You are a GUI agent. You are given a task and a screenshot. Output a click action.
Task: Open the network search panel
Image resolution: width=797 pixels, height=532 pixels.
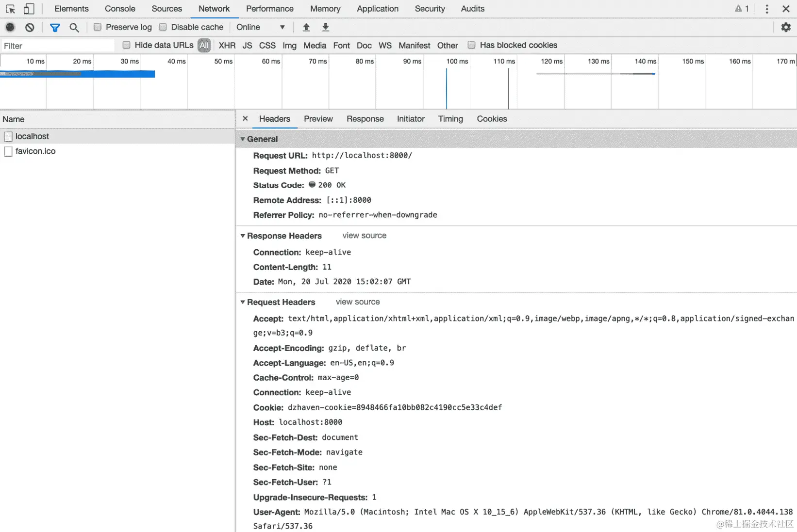pyautogui.click(x=74, y=27)
